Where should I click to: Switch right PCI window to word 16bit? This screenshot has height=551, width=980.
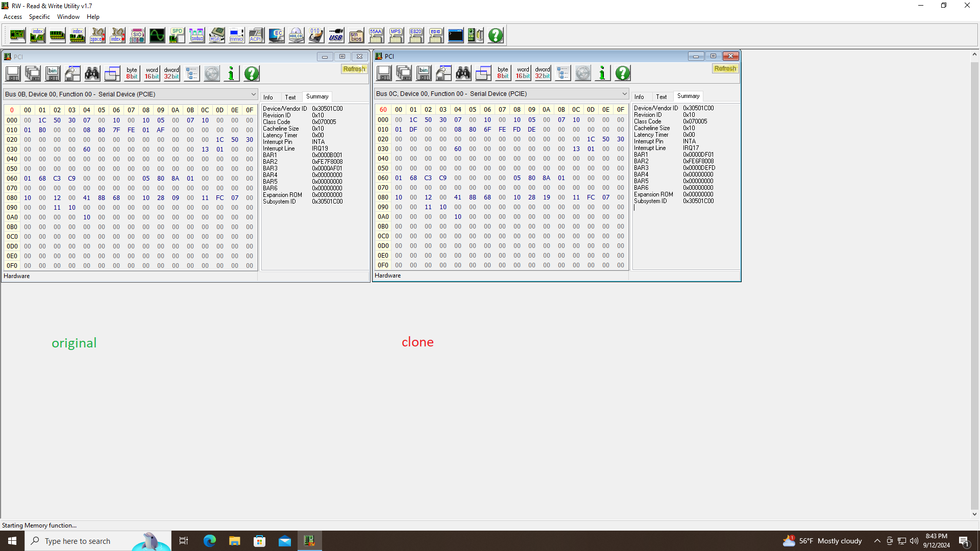tap(523, 73)
